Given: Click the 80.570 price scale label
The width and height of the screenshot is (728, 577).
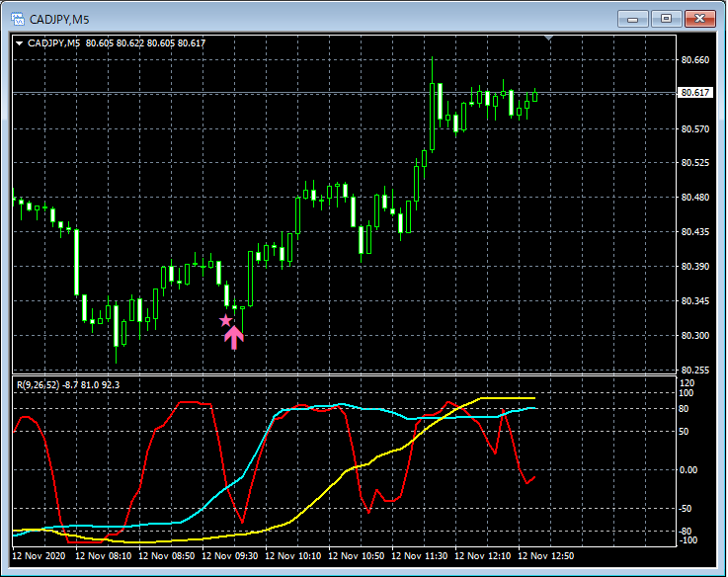Looking at the screenshot, I should tap(695, 128).
